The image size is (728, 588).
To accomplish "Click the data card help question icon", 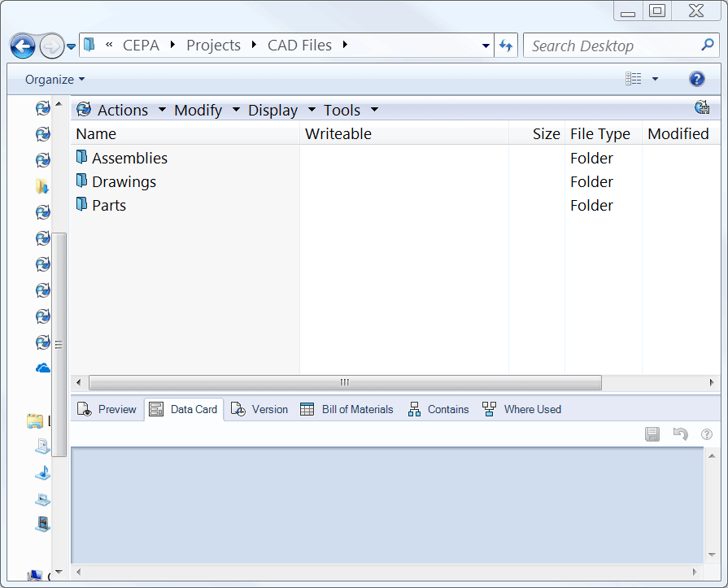I will (707, 434).
